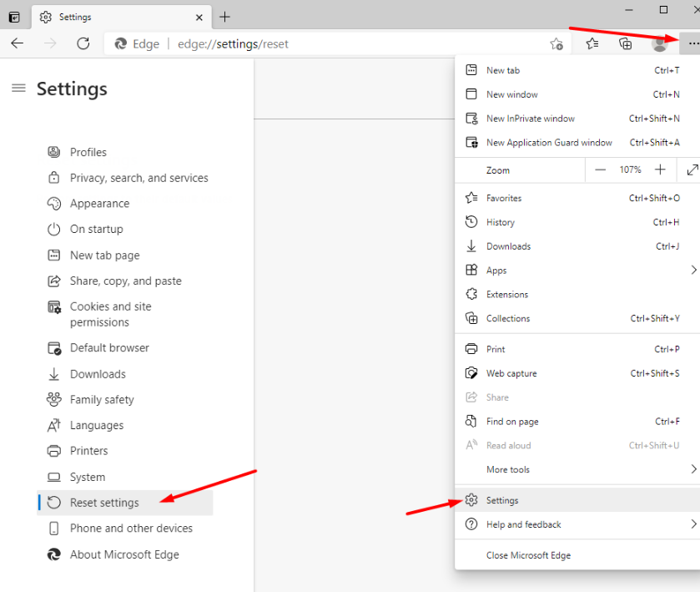This screenshot has width=700, height=592.
Task: Click the Favorites star-list toolbar icon
Action: [592, 43]
